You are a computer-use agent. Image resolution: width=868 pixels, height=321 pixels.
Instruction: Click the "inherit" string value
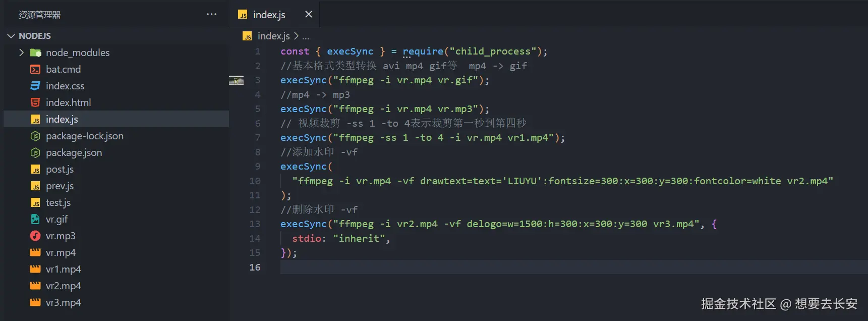pos(359,238)
